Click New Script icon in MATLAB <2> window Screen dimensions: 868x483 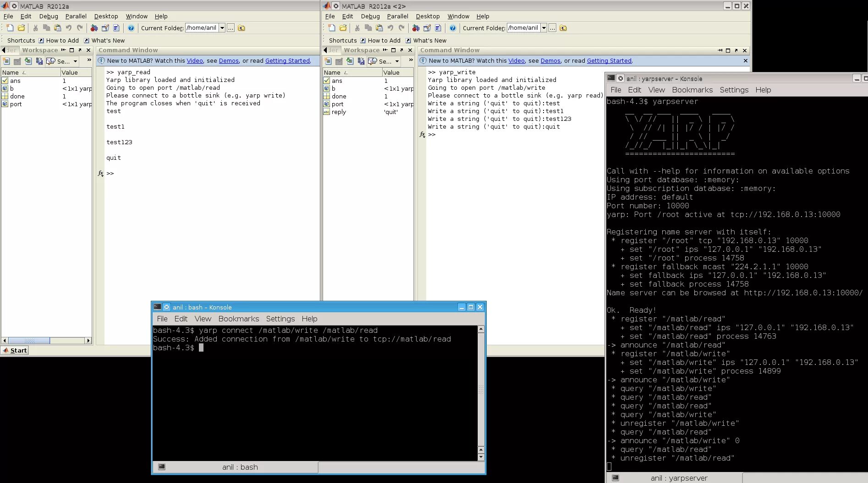[332, 28]
